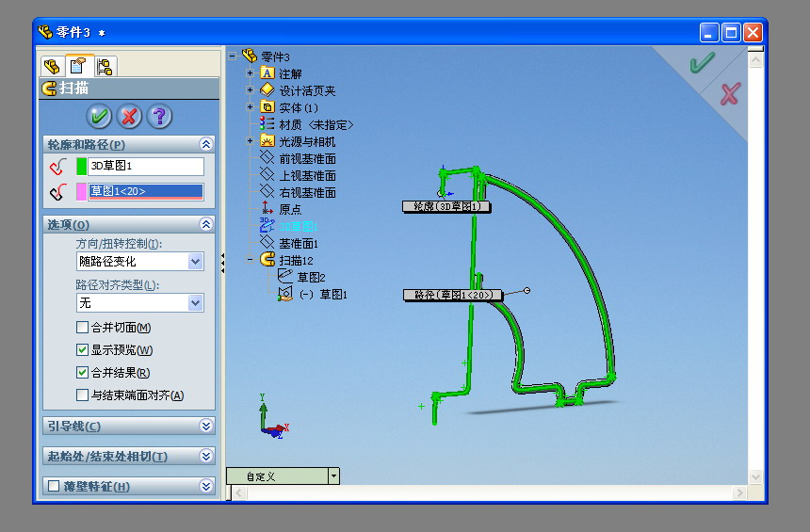Screen dimensions: 810x532
Task: Open the 路径对齐类型 dropdown
Action: [195, 302]
